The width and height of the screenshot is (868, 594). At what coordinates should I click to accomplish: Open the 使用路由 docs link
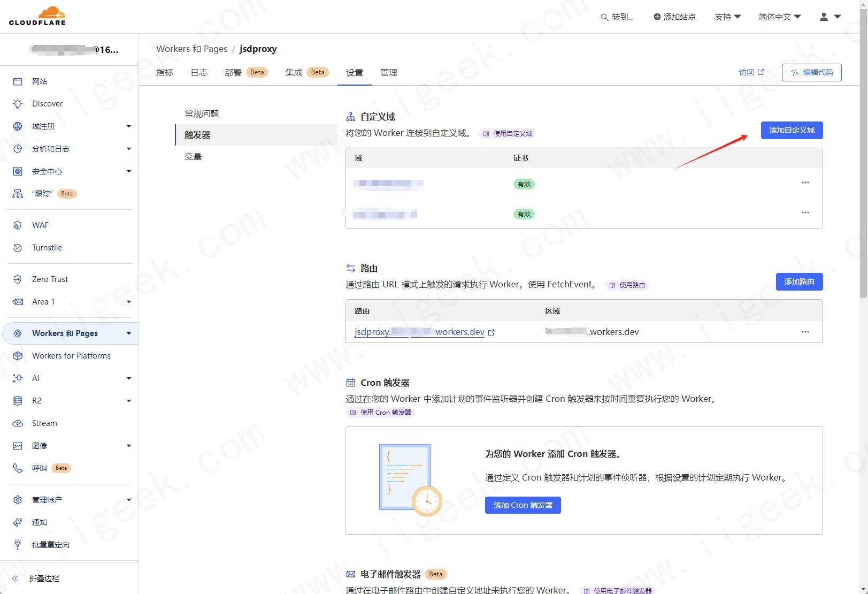[627, 285]
